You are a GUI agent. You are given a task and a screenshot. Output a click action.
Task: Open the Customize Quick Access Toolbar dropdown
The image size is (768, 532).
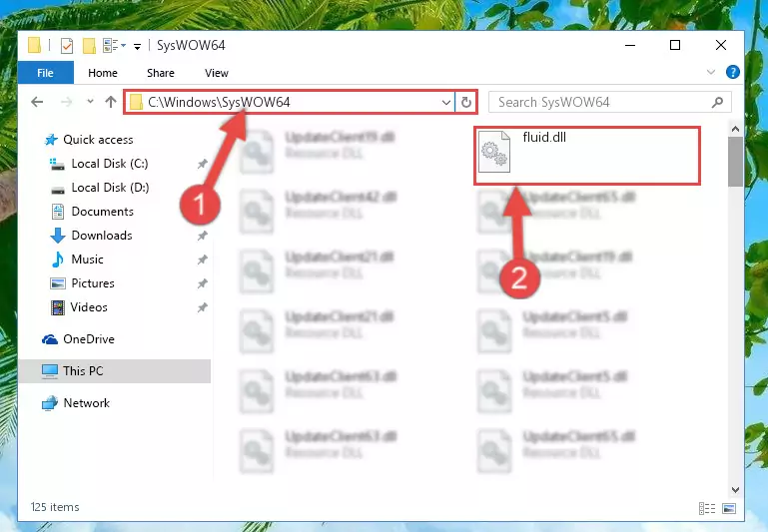click(138, 47)
